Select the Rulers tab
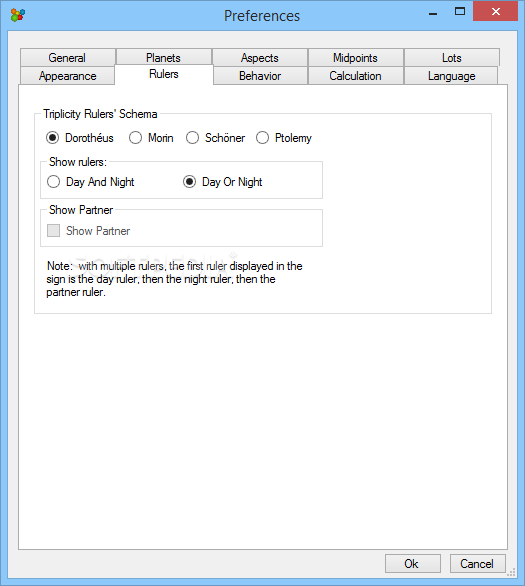 coord(164,74)
